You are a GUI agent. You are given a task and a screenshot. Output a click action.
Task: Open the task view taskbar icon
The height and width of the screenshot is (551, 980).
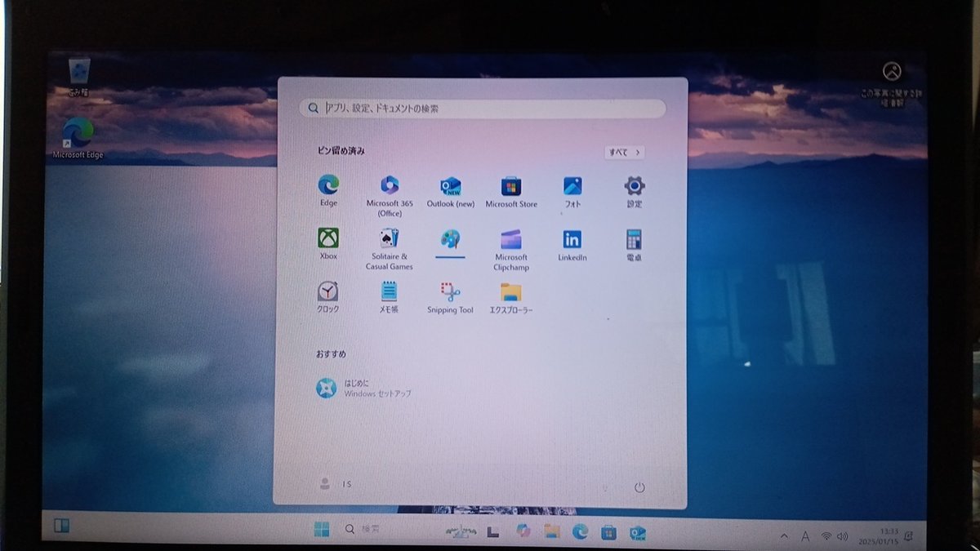(492, 531)
